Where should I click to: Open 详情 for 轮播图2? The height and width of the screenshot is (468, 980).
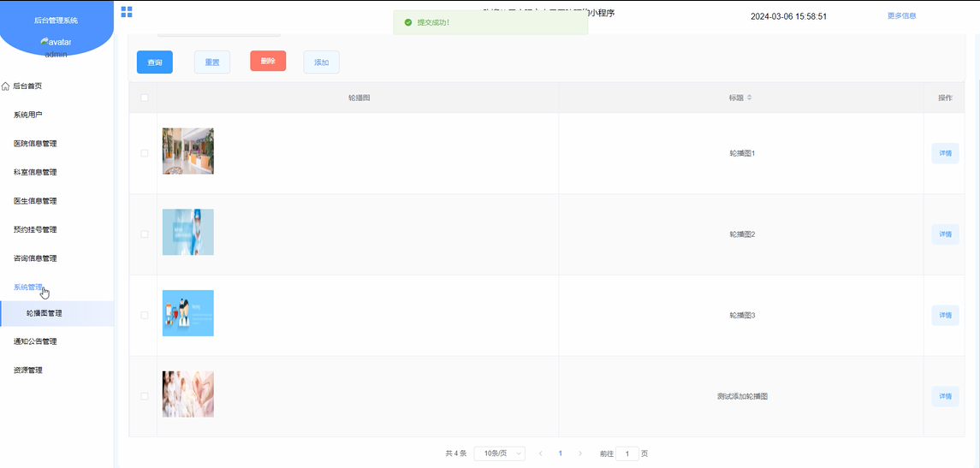[945, 234]
